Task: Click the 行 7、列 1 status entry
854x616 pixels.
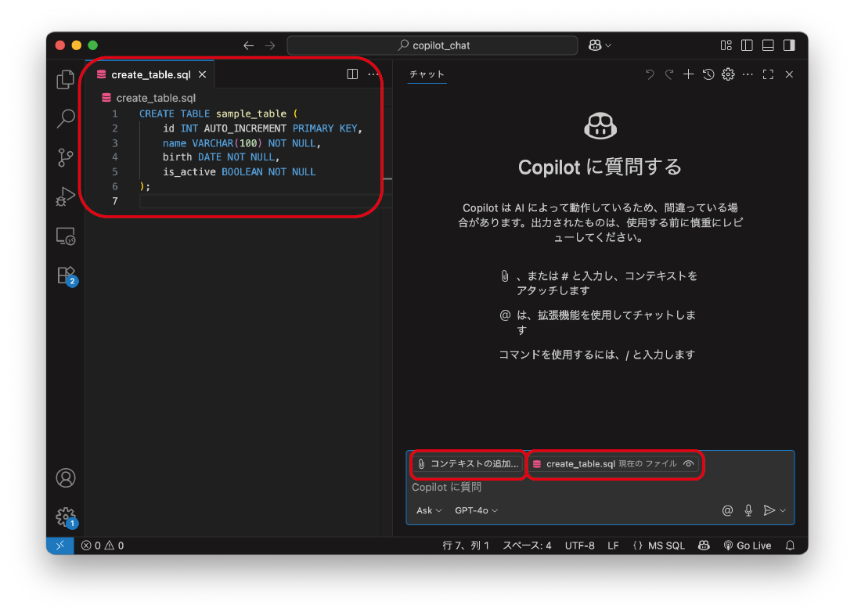Action: [x=466, y=546]
